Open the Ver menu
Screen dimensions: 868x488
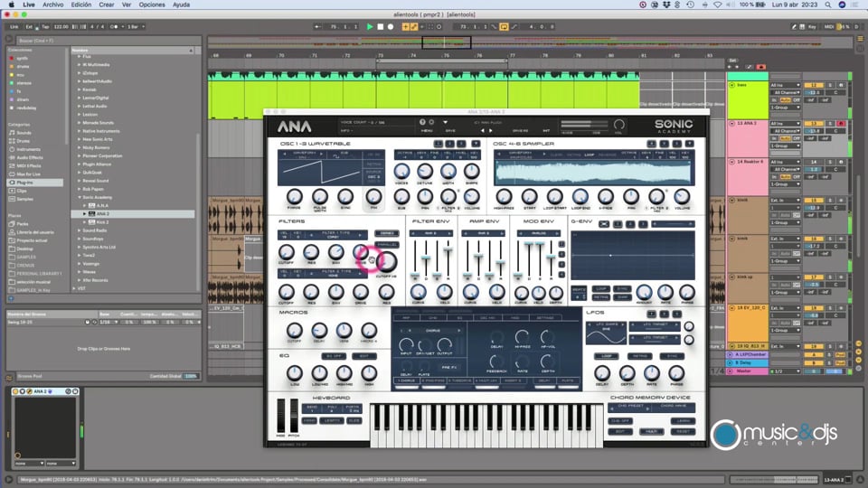coord(127,5)
